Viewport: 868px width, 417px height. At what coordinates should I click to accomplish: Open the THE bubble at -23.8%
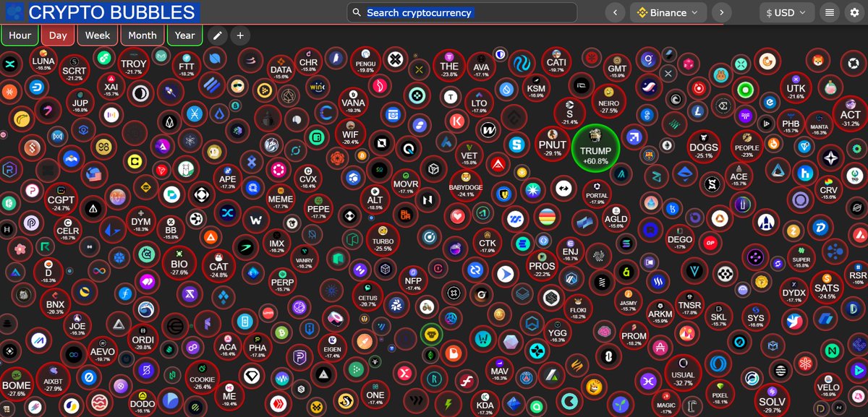[449, 66]
